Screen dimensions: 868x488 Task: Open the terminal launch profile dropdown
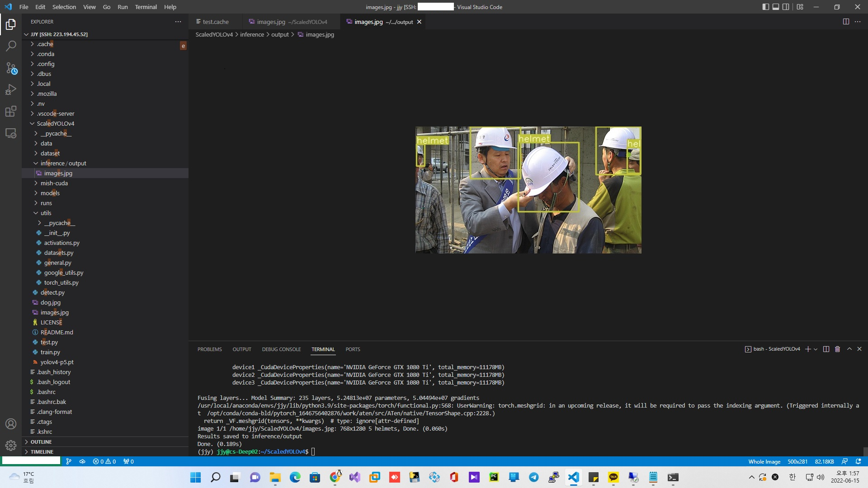click(x=816, y=349)
